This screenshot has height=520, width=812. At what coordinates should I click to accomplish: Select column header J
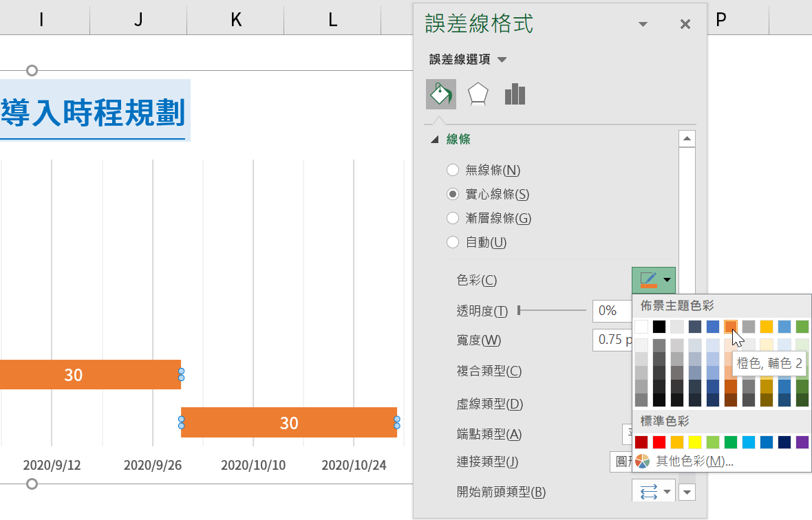[138, 19]
